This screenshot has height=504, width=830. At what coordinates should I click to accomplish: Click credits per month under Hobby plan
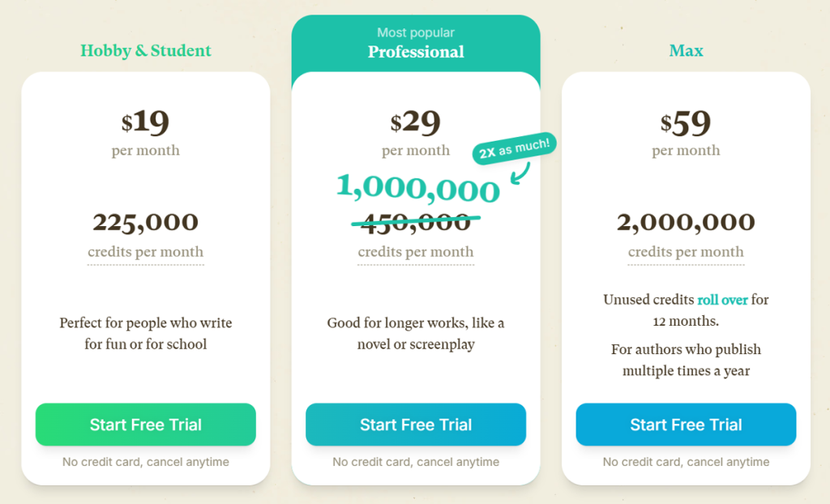point(145,252)
